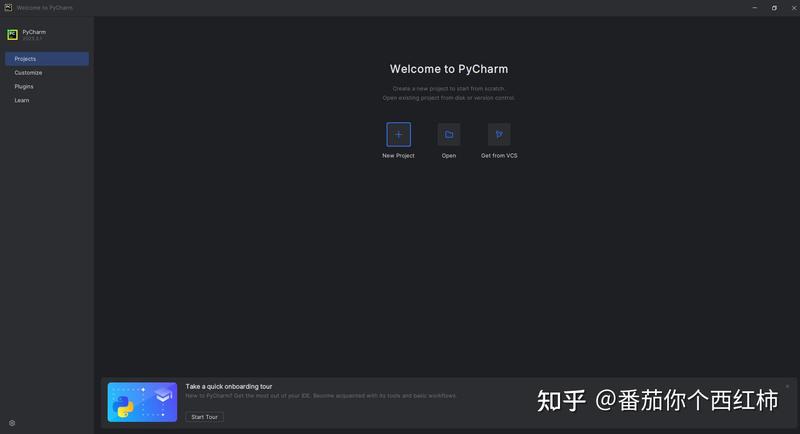Viewport: 800px width, 434px height.
Task: Click the Get from VCS label
Action: point(499,156)
